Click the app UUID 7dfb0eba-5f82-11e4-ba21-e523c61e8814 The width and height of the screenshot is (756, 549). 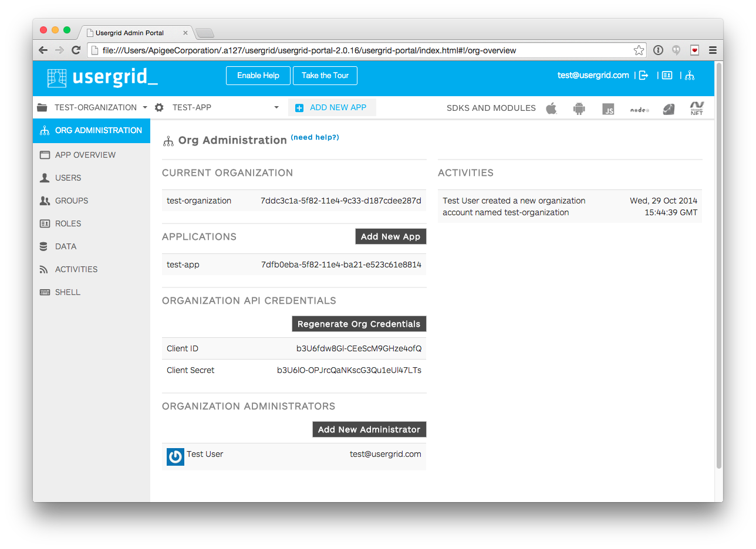341,265
